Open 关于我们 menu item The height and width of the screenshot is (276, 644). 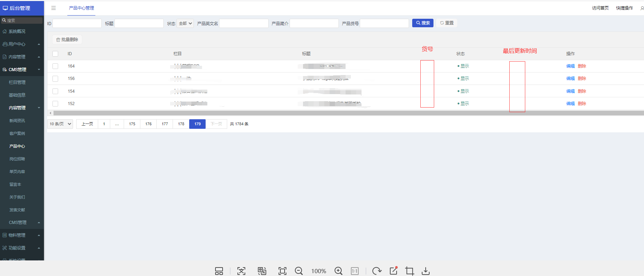22,197
